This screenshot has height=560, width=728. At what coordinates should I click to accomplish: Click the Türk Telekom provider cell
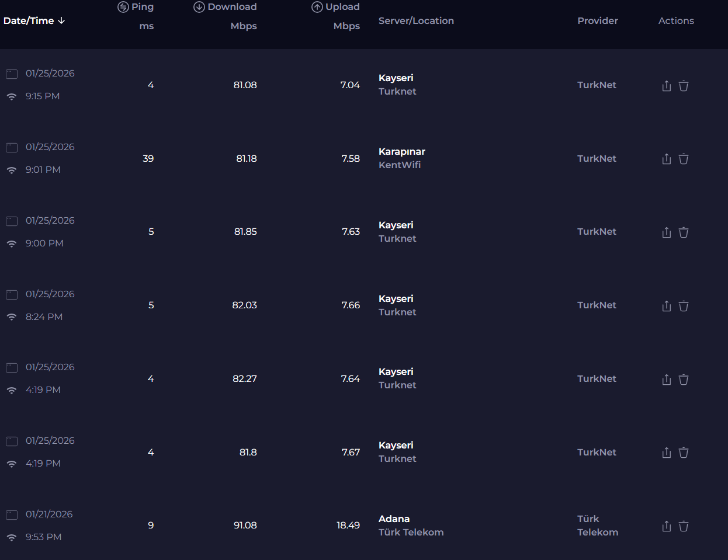click(598, 526)
